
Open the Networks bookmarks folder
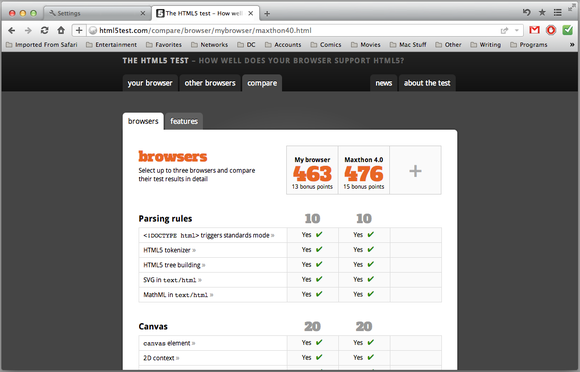click(x=210, y=45)
